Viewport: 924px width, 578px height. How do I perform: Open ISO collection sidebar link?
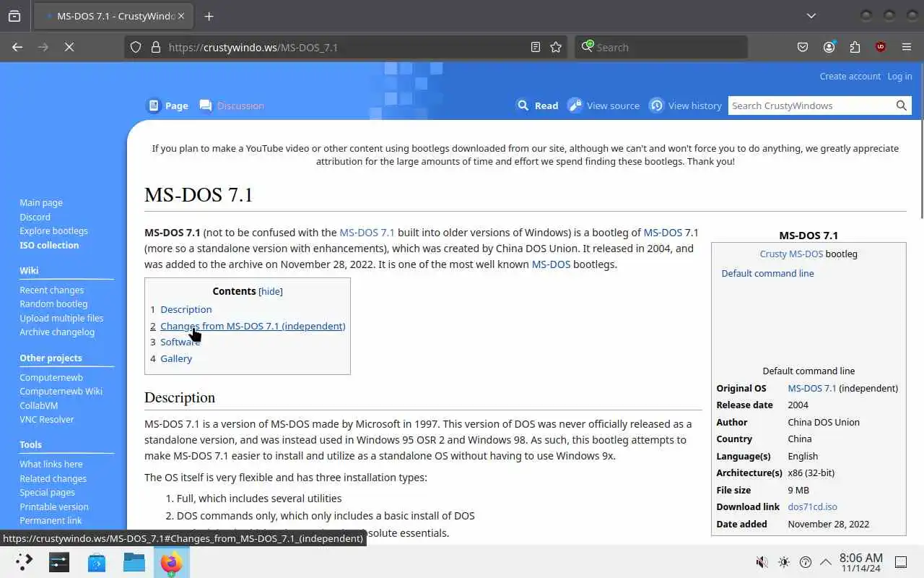click(x=49, y=245)
